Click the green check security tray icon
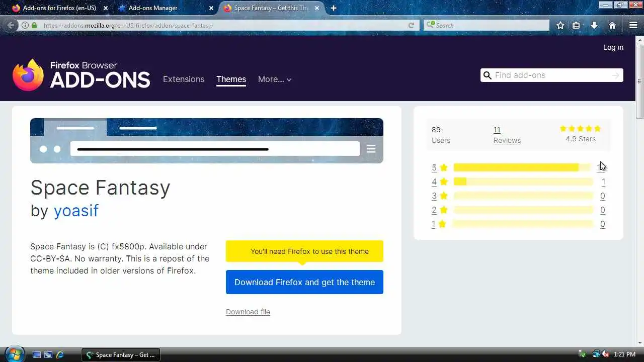The image size is (644, 362). (x=582, y=354)
